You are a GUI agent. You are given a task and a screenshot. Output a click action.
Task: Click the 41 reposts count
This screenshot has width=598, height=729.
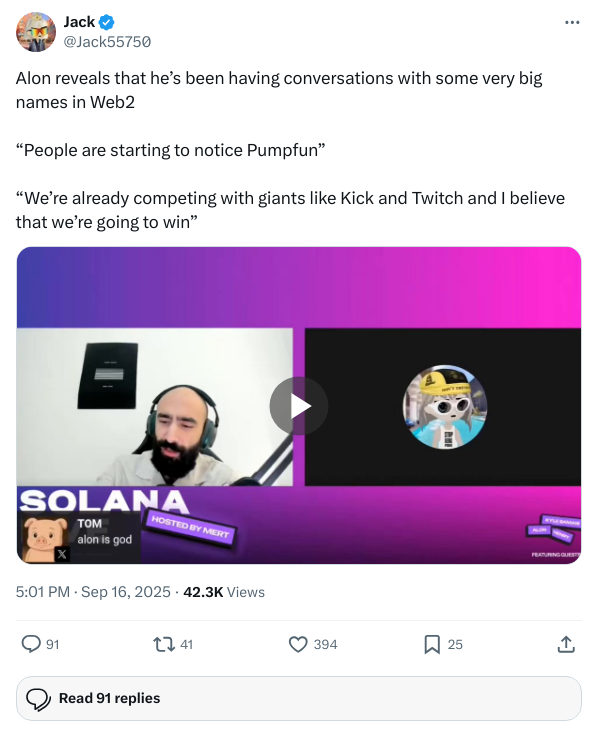coord(186,644)
